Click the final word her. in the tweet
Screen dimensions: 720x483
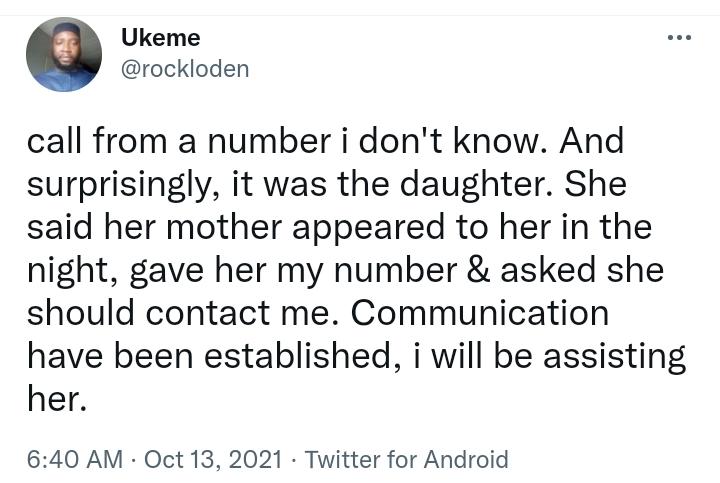point(56,399)
